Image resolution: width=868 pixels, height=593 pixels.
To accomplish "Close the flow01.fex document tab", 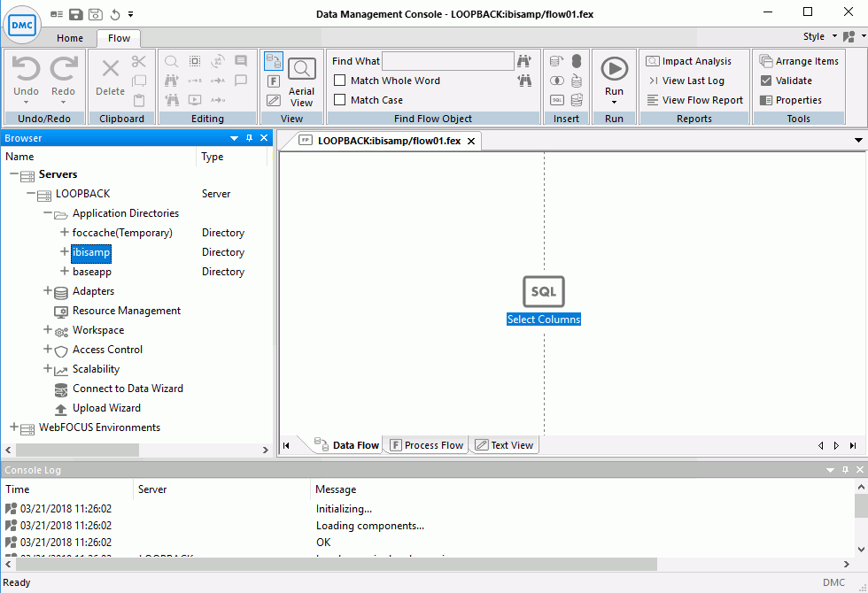I will click(471, 141).
